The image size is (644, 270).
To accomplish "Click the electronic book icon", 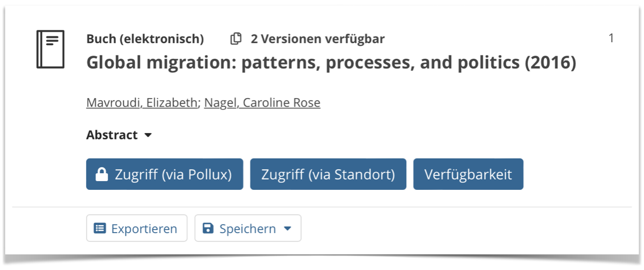I will pos(50,49).
